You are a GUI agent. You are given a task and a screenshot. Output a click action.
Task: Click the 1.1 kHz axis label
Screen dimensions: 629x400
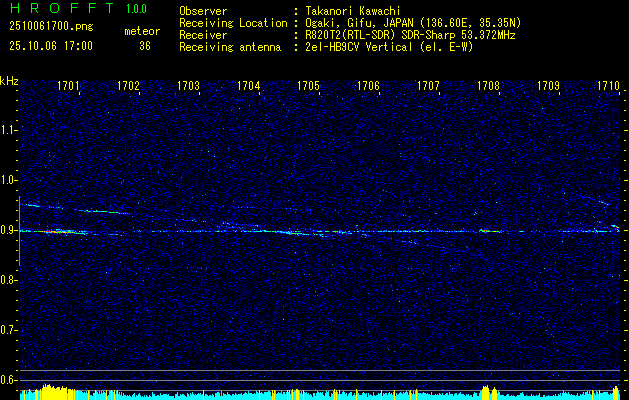9,130
